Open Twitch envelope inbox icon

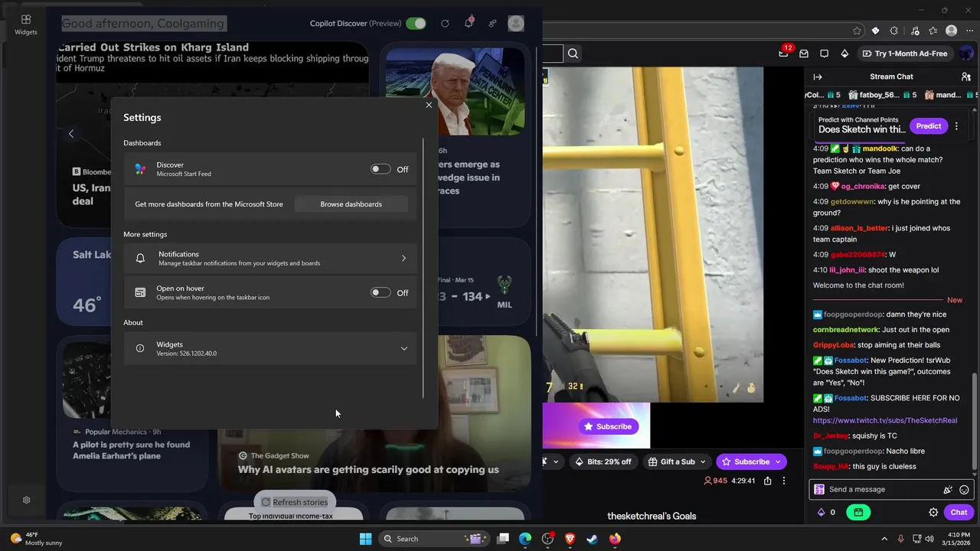click(804, 54)
